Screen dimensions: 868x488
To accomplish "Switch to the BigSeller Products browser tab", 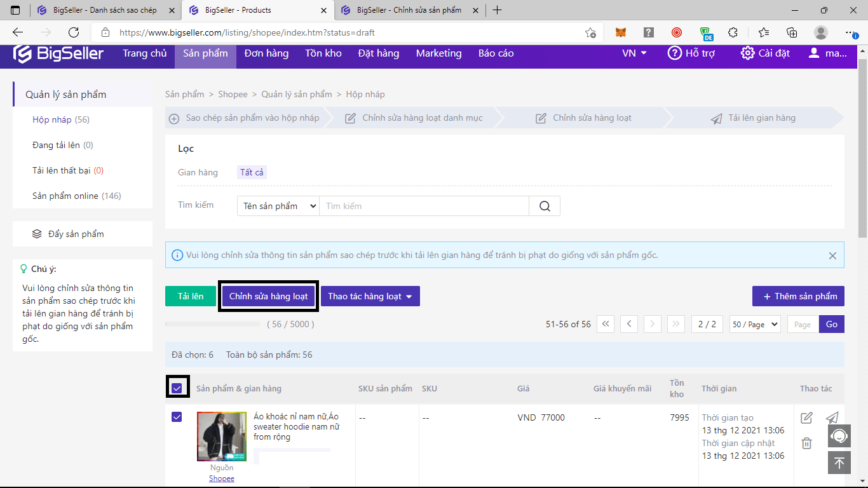I will click(x=253, y=10).
